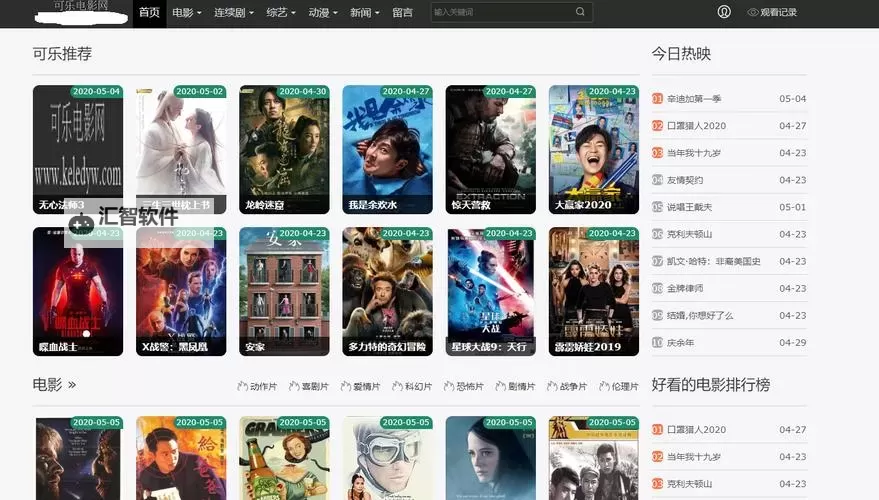Open 结婚,你想好了么 entry
The height and width of the screenshot is (500, 879).
[700, 315]
